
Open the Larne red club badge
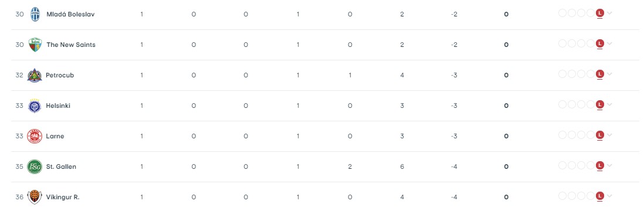point(35,137)
